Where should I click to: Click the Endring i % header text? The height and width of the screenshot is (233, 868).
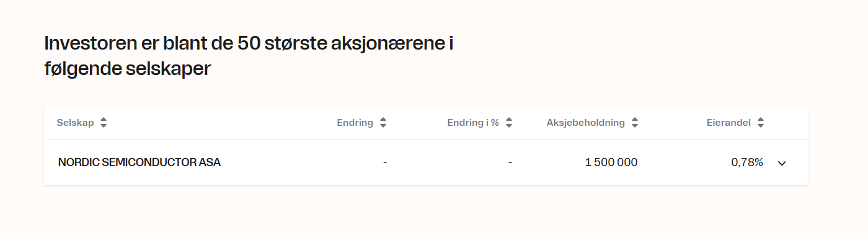(473, 123)
